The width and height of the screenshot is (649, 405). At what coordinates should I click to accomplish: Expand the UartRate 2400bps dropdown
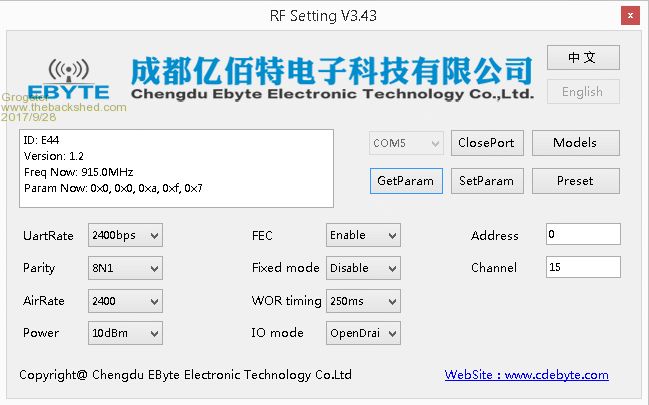[x=125, y=235]
